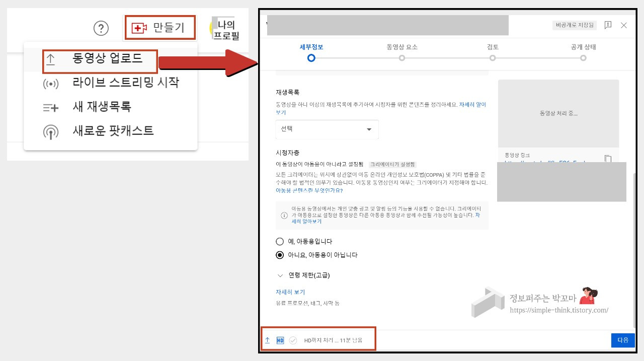Switch to 세부정보 step tab
The height and width of the screenshot is (361, 644).
pos(311,47)
